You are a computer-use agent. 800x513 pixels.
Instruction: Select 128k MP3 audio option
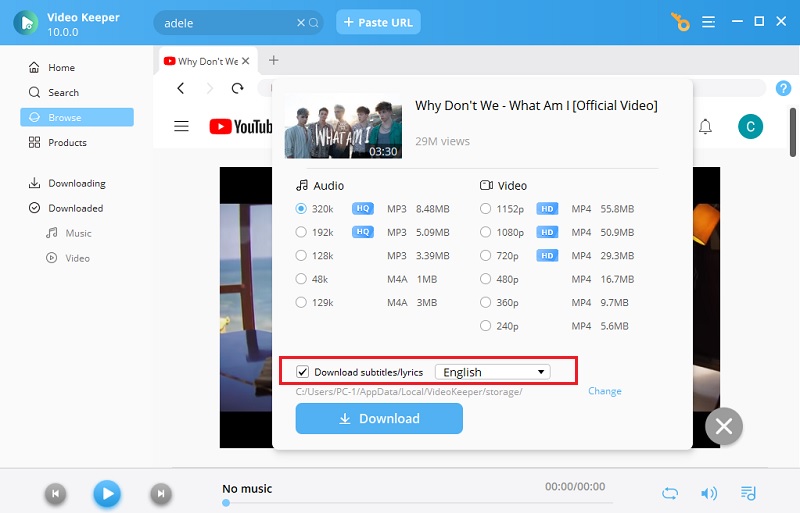[301, 255]
